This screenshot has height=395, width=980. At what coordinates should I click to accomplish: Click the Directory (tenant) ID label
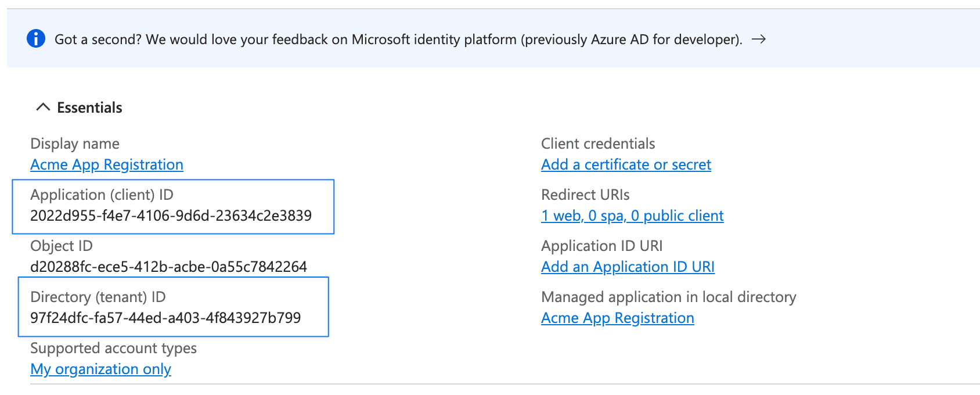pos(98,297)
